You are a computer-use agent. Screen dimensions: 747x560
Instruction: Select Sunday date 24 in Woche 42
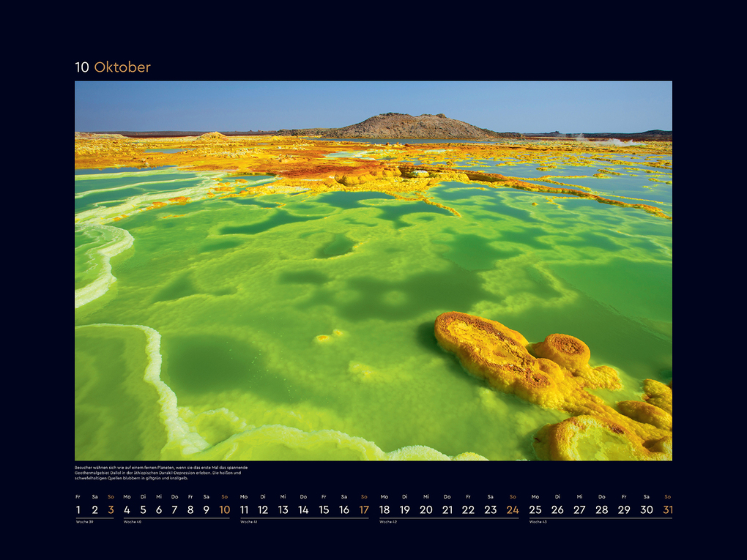pyautogui.click(x=513, y=508)
